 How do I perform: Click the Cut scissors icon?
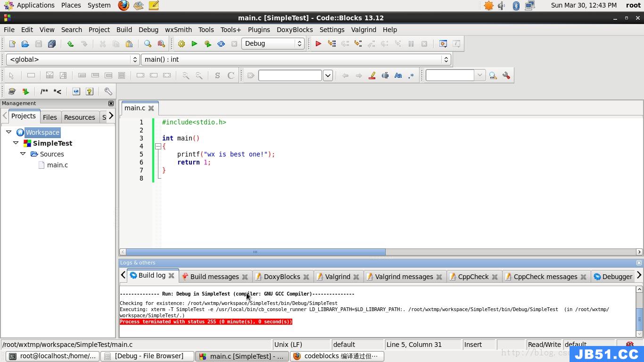pyautogui.click(x=102, y=44)
